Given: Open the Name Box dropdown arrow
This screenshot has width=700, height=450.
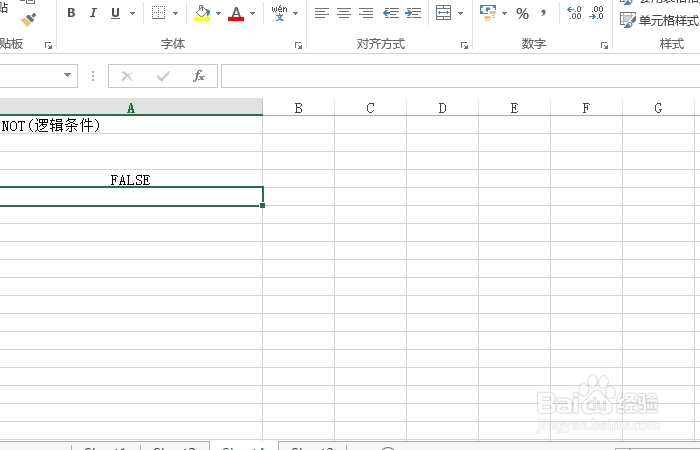Looking at the screenshot, I should click(x=67, y=75).
